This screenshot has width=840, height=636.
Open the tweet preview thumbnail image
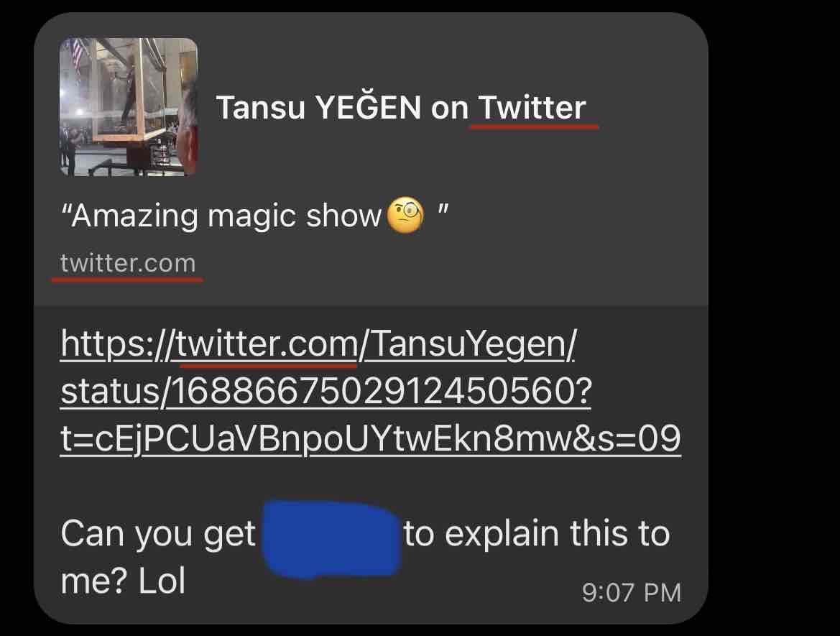point(129,106)
